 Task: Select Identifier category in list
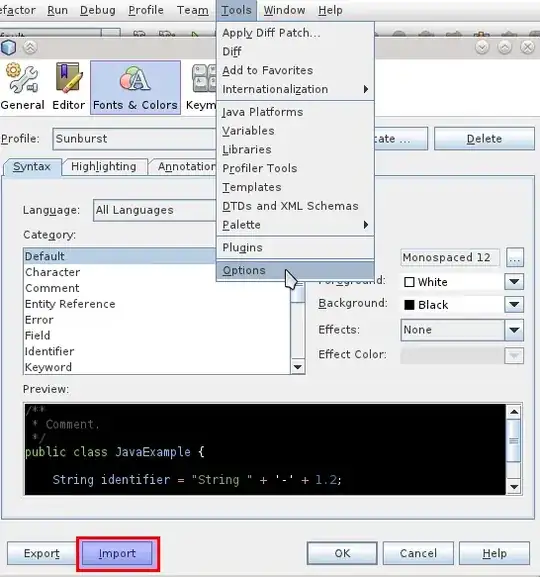pyautogui.click(x=157, y=351)
